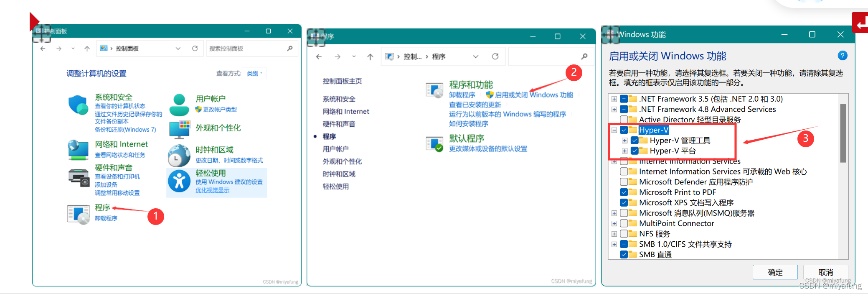Refresh the Programs window

[495, 56]
